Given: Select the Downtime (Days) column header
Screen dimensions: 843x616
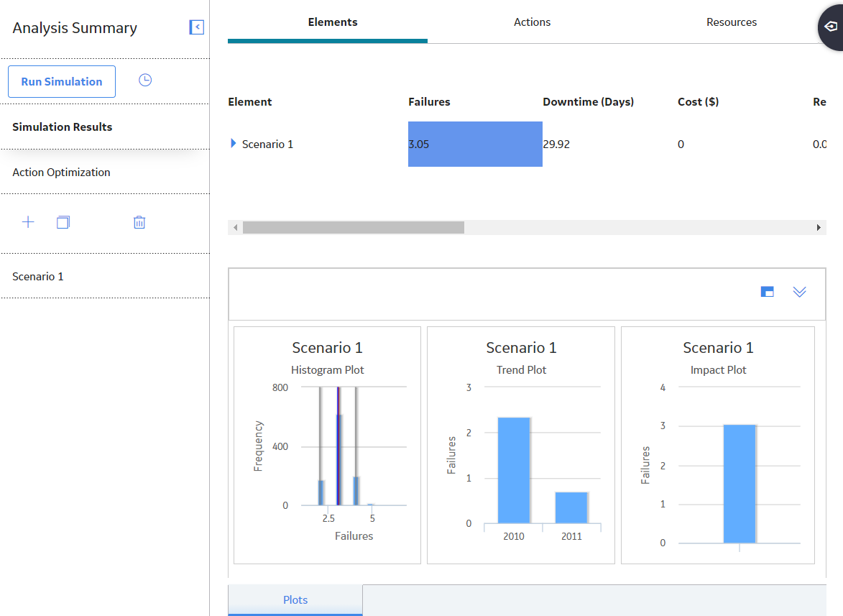Looking at the screenshot, I should coord(588,101).
